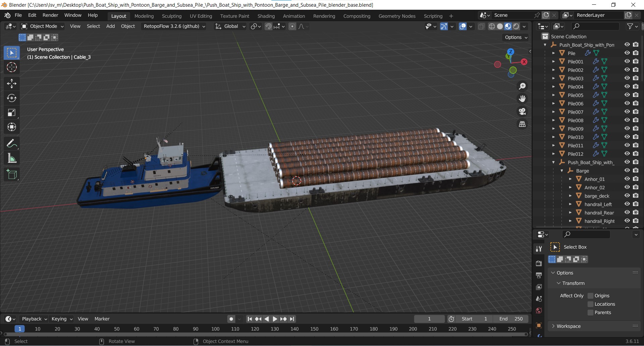Open the Render menu
This screenshot has height=346, width=644.
click(x=50, y=15)
